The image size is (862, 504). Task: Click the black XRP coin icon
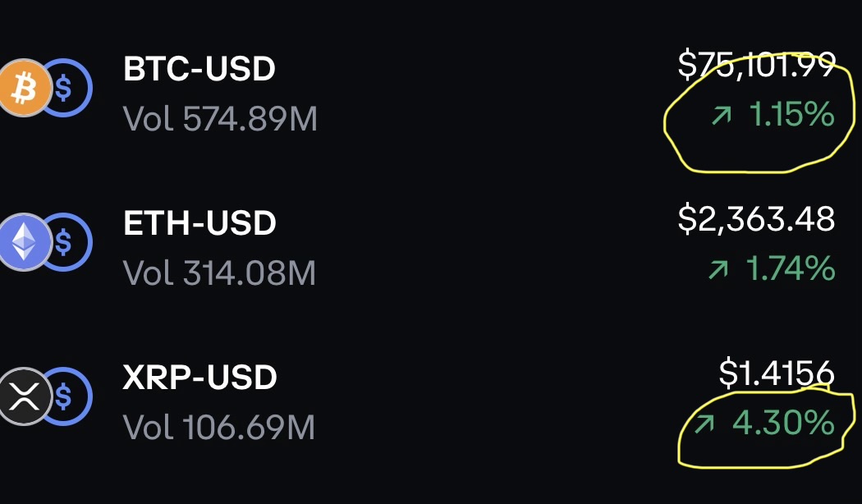coord(23,397)
